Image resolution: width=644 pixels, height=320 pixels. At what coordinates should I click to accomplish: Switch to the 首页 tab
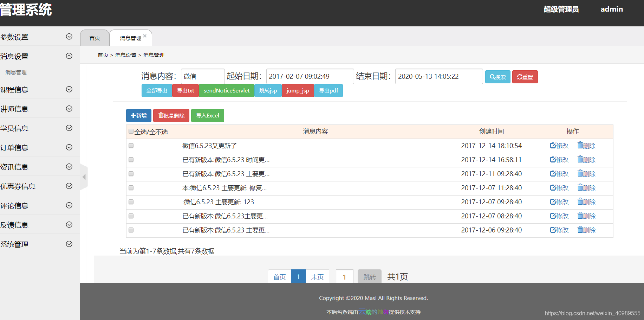point(95,38)
